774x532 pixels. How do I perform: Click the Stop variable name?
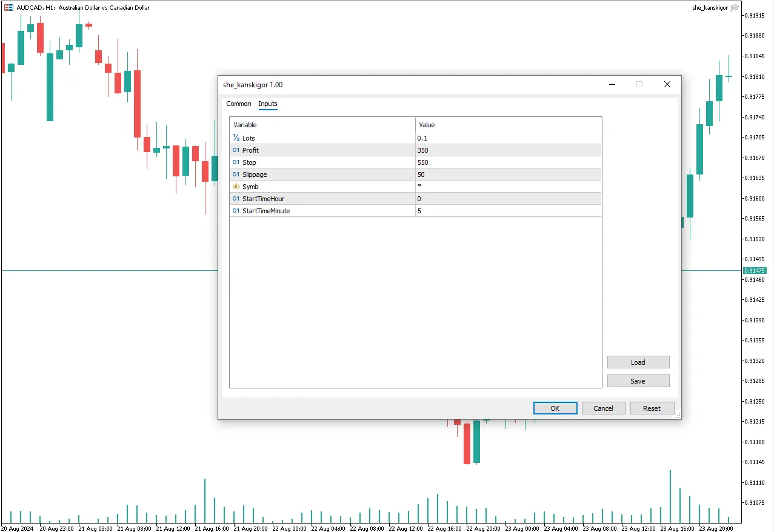click(249, 162)
